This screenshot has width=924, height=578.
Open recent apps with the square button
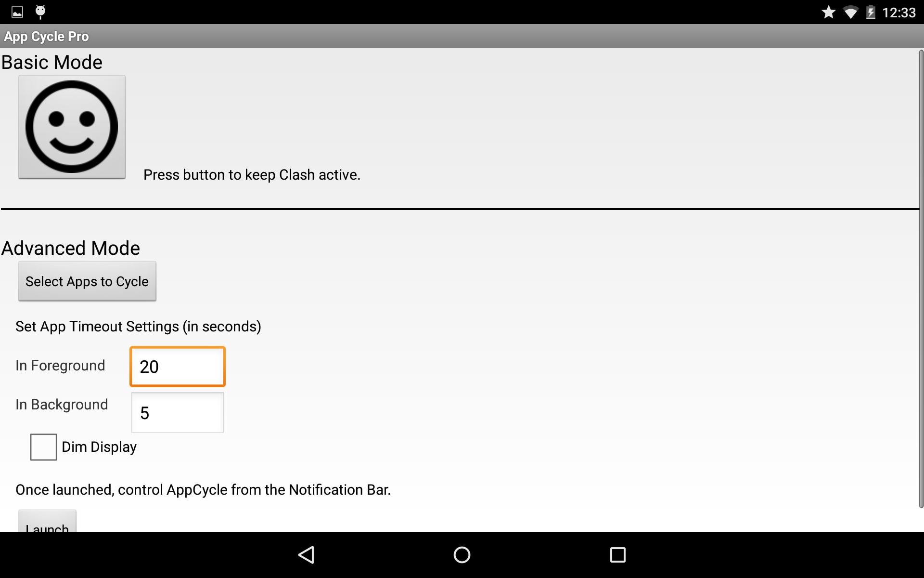(617, 555)
